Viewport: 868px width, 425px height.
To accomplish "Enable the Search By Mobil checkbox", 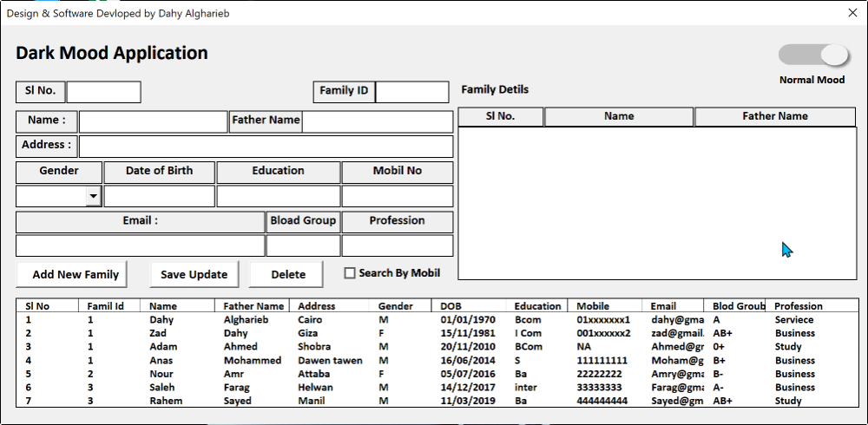I will click(x=349, y=273).
